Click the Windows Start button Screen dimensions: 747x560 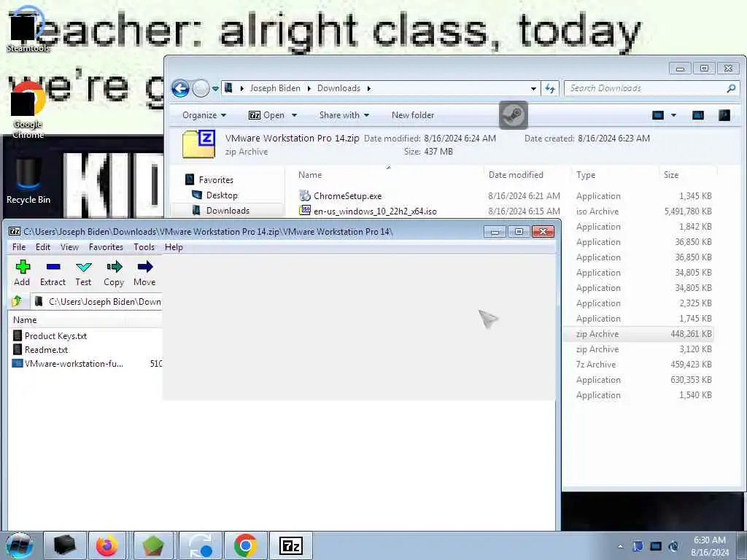[19, 545]
